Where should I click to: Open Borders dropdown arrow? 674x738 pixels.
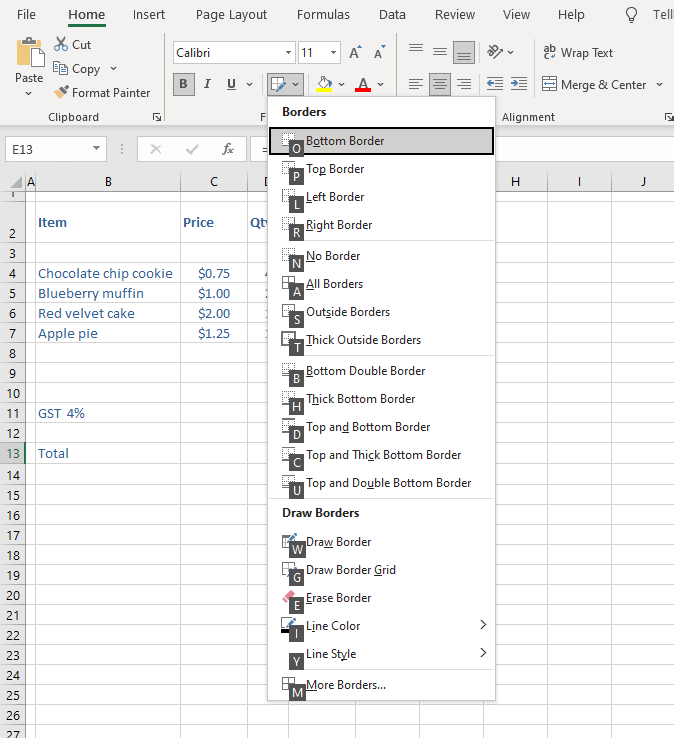tap(295, 85)
